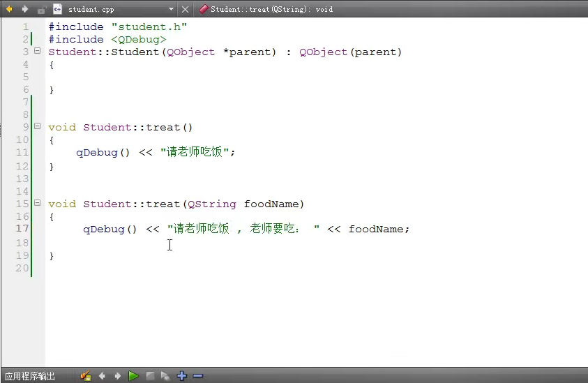Open the student.cpp file dropdown
588x383 pixels.
pos(171,9)
